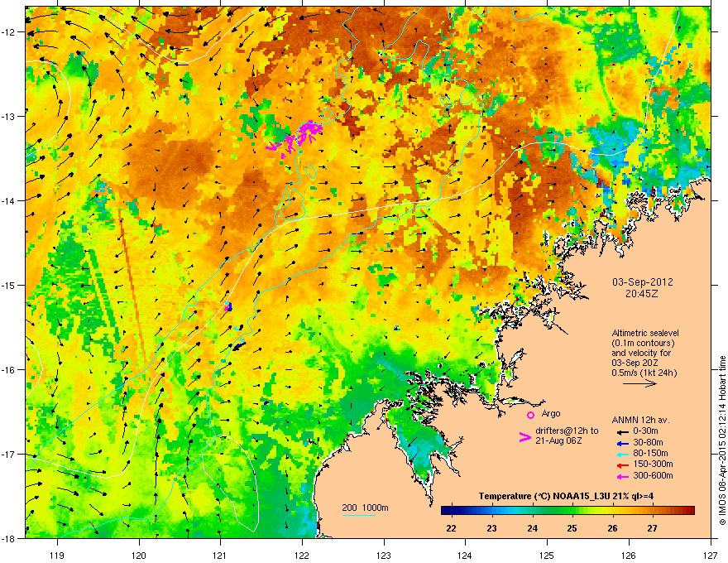The image size is (728, 563).
Task: Click the green section of colorbar near 24
Action: click(533, 511)
